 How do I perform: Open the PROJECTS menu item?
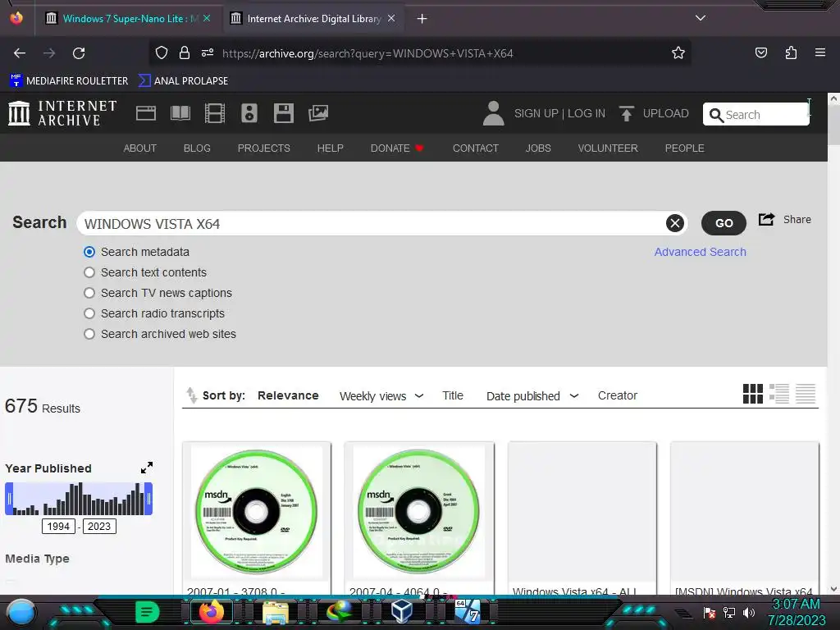click(263, 148)
